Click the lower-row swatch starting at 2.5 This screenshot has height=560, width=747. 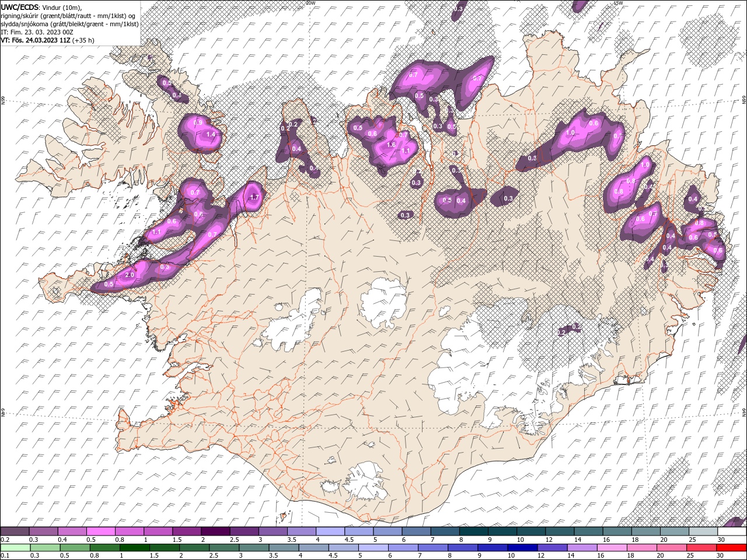224,547
